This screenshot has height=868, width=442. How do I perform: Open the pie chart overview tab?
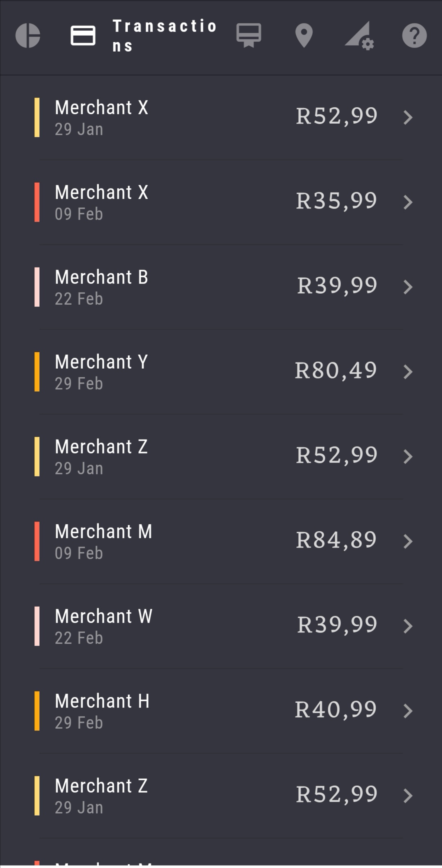point(28,36)
